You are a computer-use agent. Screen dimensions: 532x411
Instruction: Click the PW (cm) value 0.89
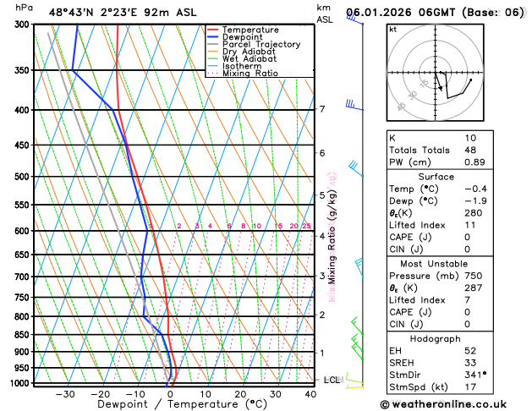(474, 162)
